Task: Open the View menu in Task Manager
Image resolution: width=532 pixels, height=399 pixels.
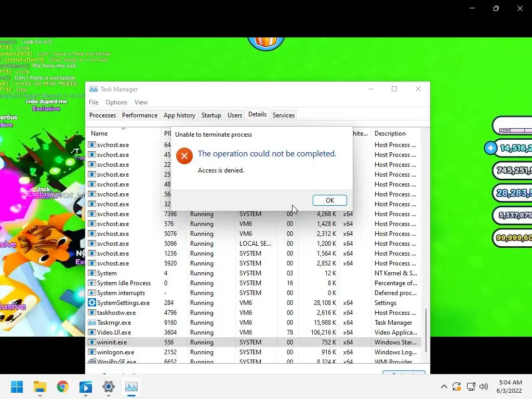Action: 141,102
